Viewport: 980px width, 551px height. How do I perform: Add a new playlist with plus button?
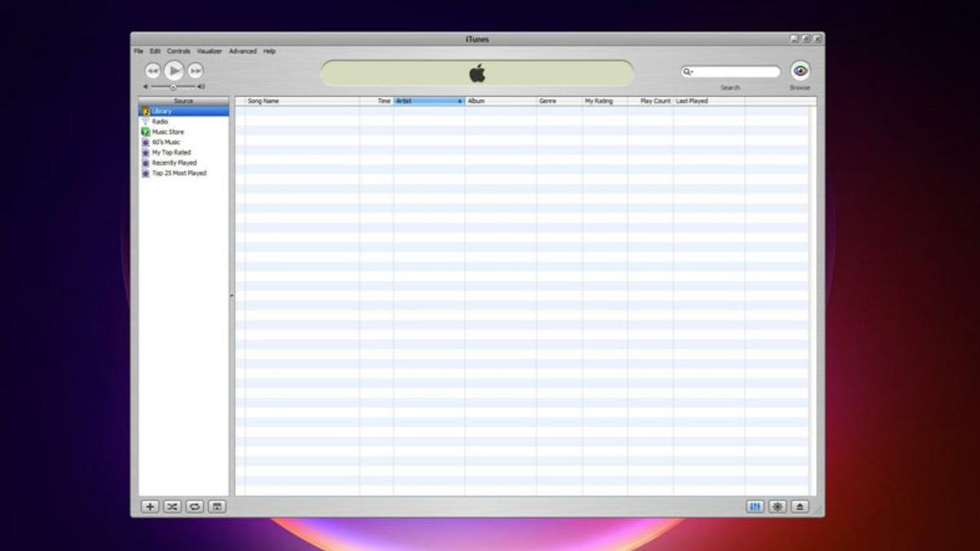point(150,507)
